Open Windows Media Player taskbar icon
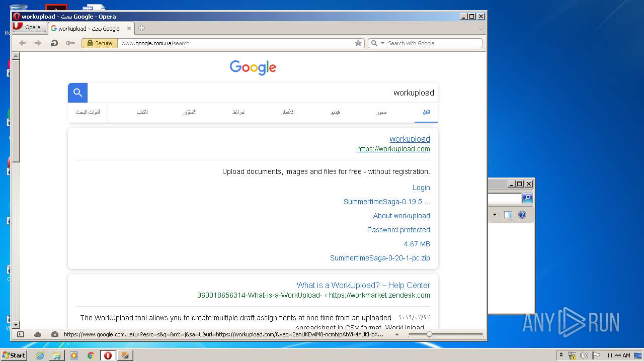The image size is (644, 362). 74,355
